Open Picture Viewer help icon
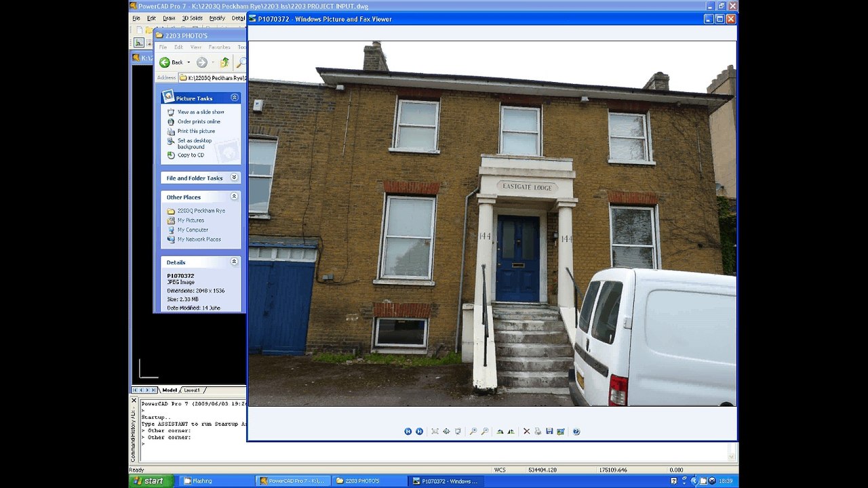868x488 pixels. point(576,431)
